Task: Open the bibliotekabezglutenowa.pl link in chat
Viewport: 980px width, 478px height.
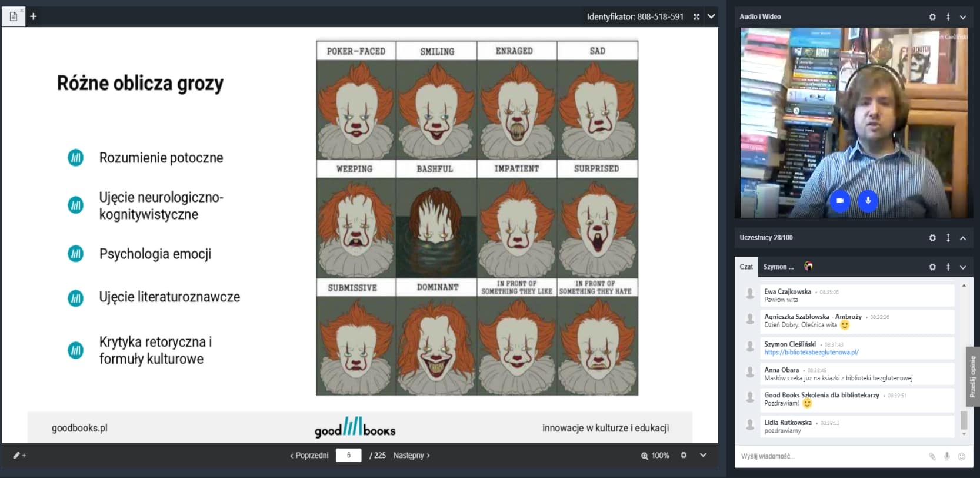Action: click(x=811, y=353)
